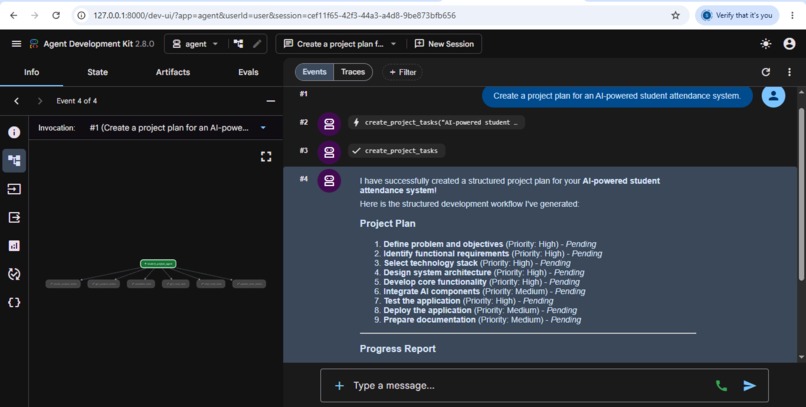Click the Integrate AI components task
The height and width of the screenshot is (407, 806).
pos(431,291)
